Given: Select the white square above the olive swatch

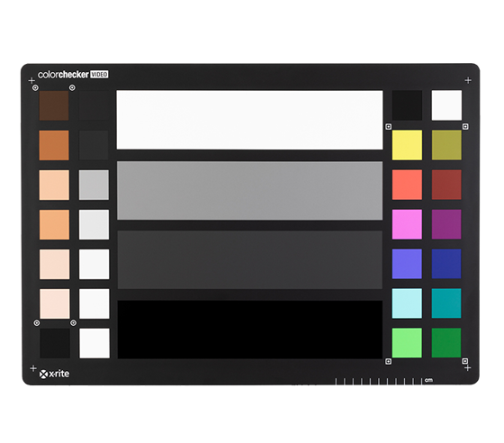Looking at the screenshot, I should click(446, 105).
